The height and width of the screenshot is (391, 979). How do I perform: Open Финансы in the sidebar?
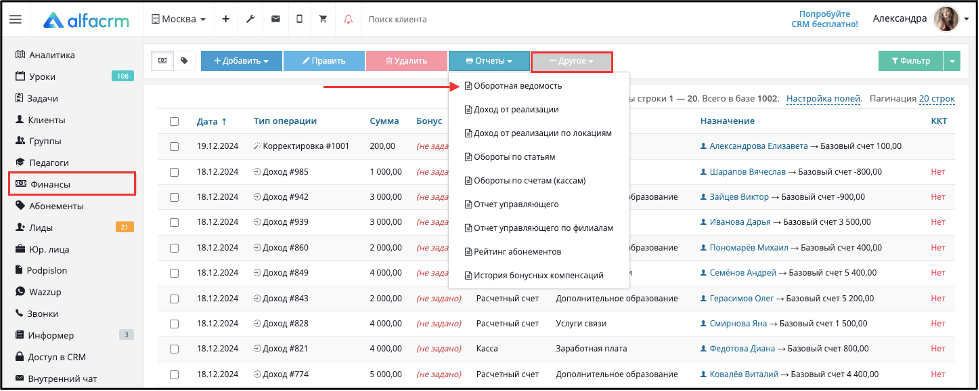[x=72, y=184]
